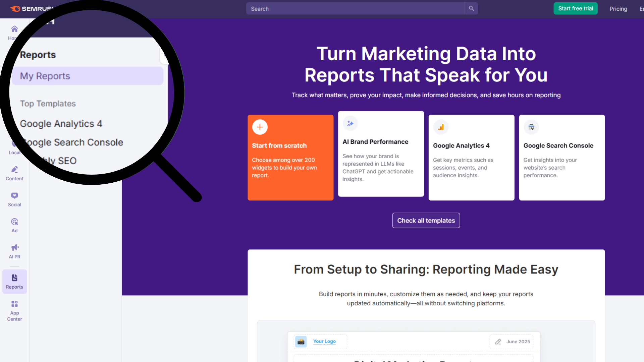The image size is (644, 362).
Task: Select the Ad tool in the sidebar
Action: [14, 225]
